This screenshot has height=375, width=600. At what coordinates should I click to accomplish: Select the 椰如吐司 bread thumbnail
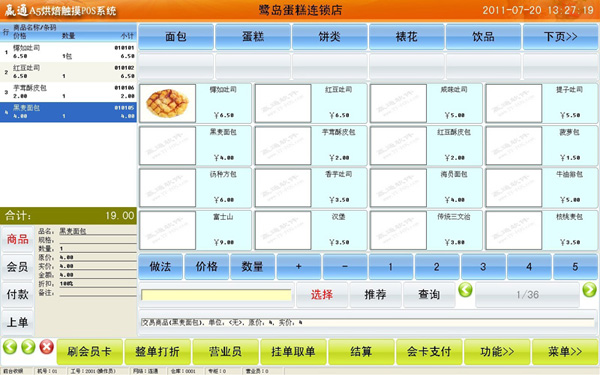click(167, 103)
